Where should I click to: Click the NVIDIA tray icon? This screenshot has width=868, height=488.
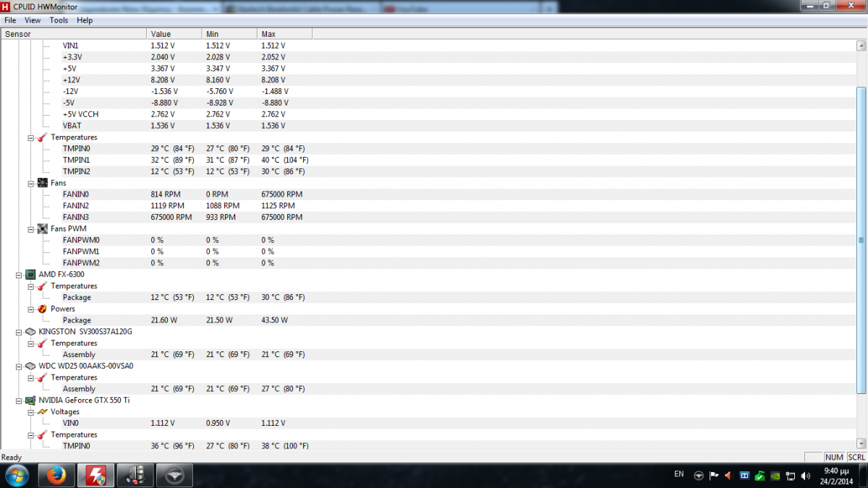coord(775,475)
